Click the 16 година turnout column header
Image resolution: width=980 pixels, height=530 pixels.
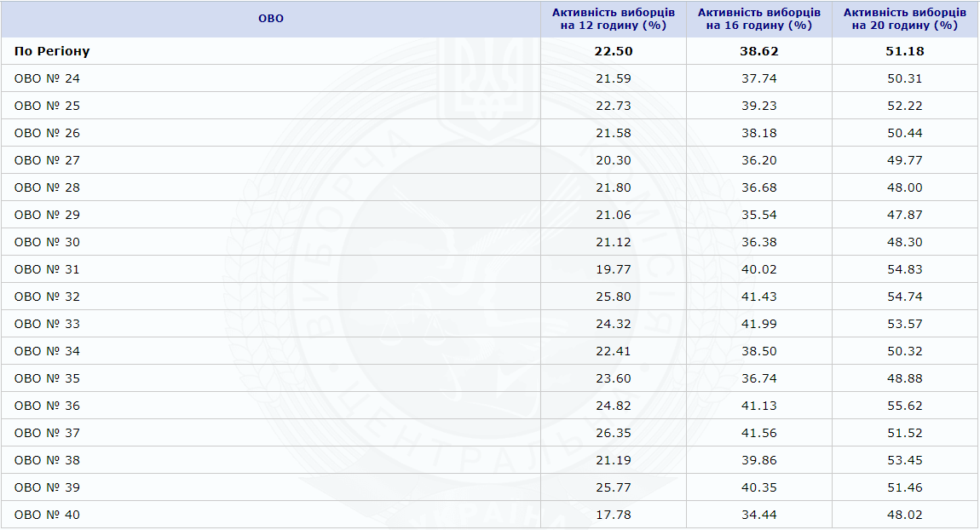(x=759, y=19)
